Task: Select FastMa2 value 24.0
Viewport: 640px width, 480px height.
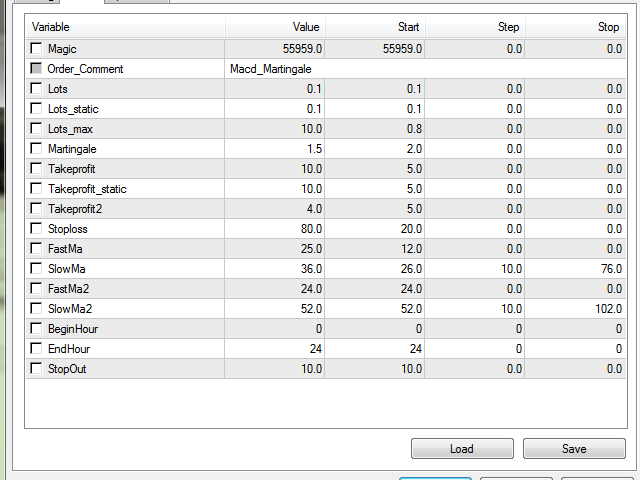Action: click(x=311, y=289)
